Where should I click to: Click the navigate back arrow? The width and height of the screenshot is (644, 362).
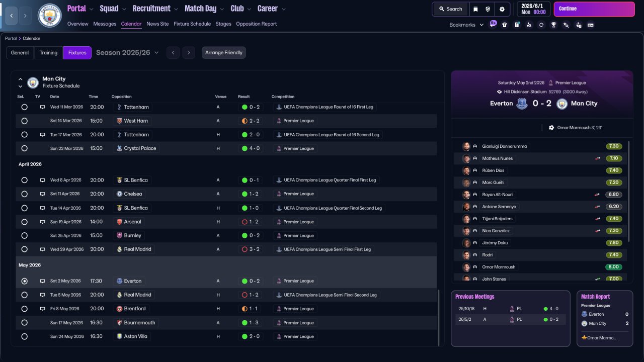(x=12, y=16)
